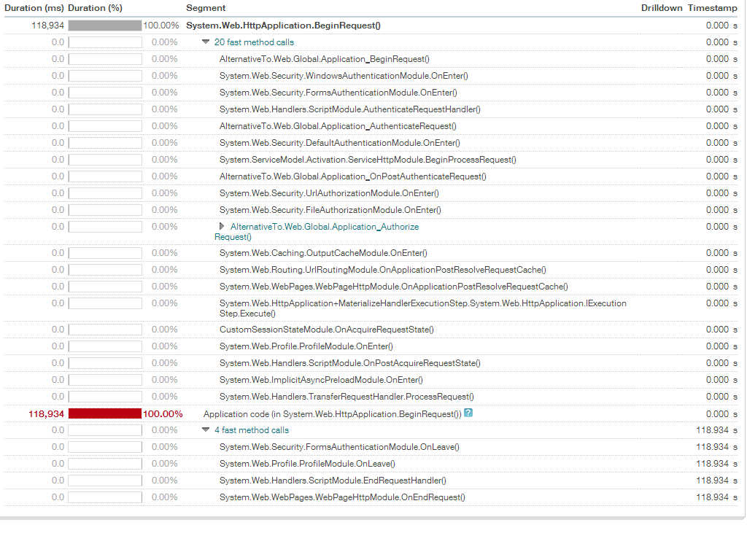
Task: Click red 100% duration bar for Application code
Action: (105, 413)
